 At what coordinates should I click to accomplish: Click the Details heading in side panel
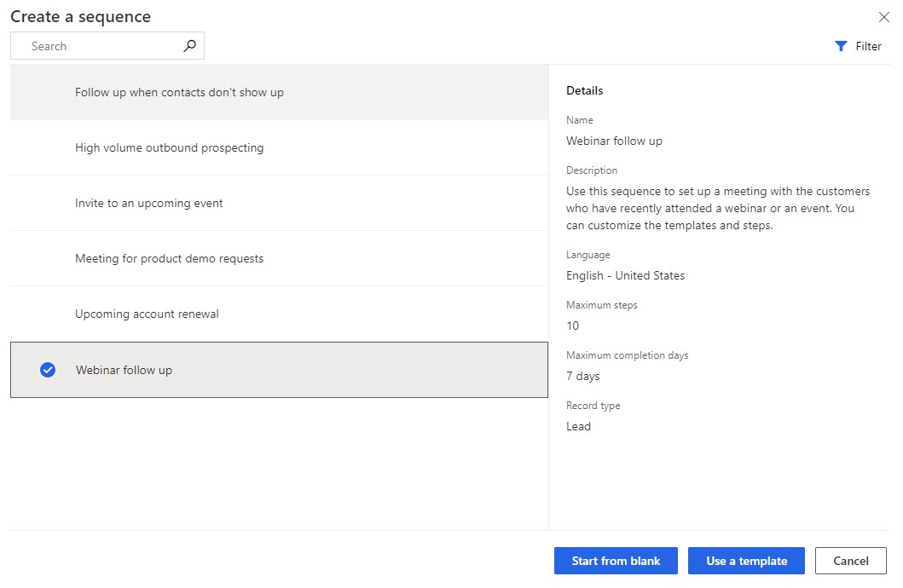pos(584,90)
